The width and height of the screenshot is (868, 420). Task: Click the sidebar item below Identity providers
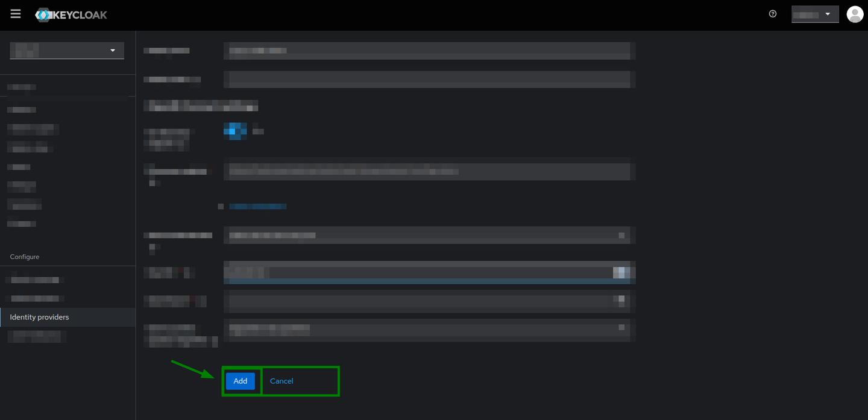point(36,335)
